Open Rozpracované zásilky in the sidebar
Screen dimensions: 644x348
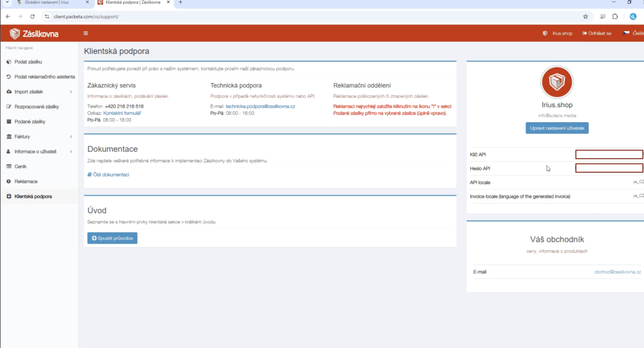(36, 107)
